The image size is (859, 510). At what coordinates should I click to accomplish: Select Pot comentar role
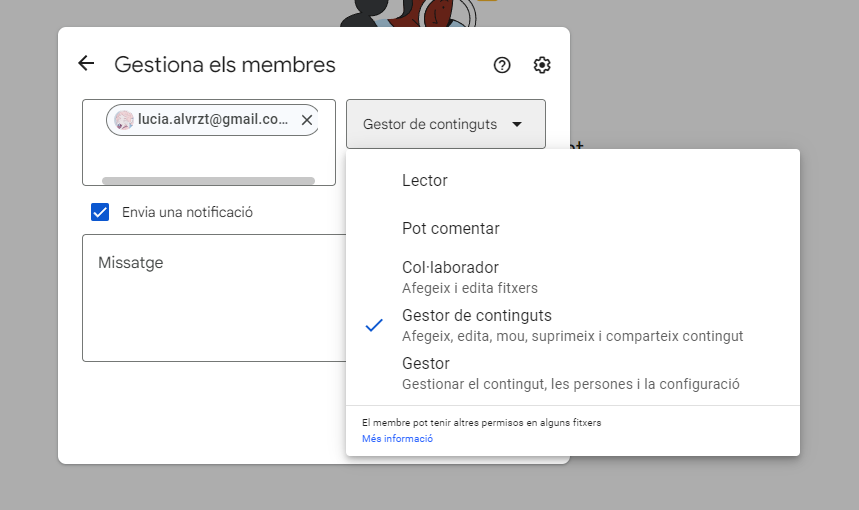[x=572, y=228]
